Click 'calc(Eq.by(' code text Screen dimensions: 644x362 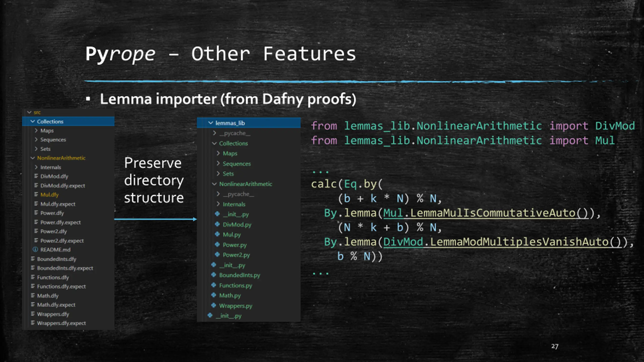pos(347,184)
